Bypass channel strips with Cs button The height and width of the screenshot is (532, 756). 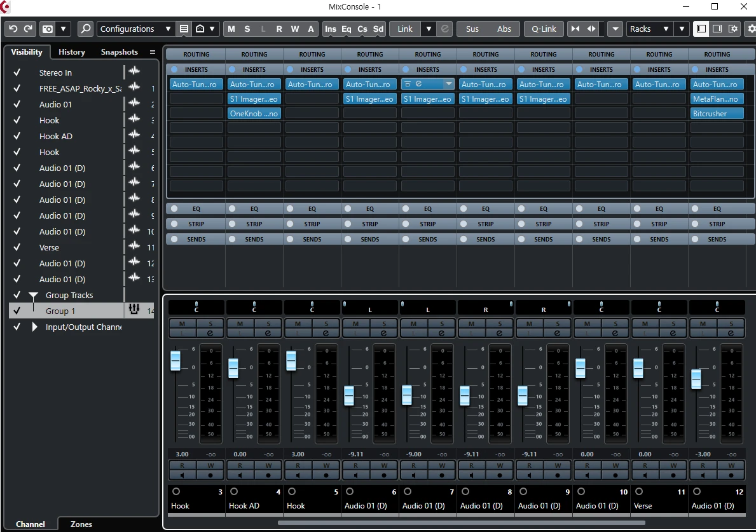[x=362, y=29]
